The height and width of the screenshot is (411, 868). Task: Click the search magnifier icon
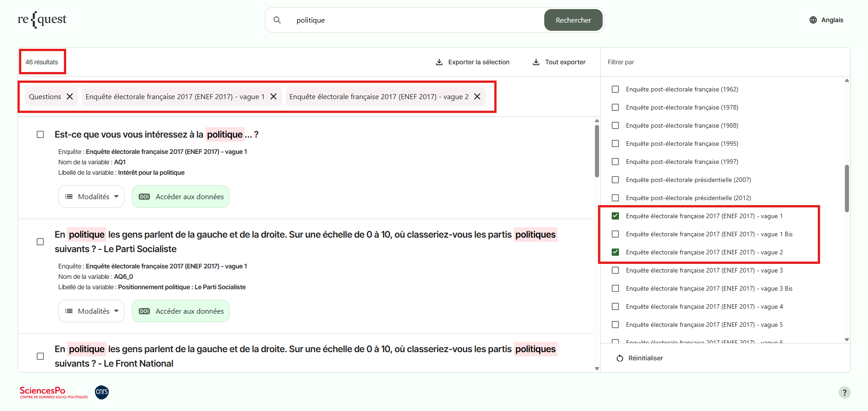point(277,20)
